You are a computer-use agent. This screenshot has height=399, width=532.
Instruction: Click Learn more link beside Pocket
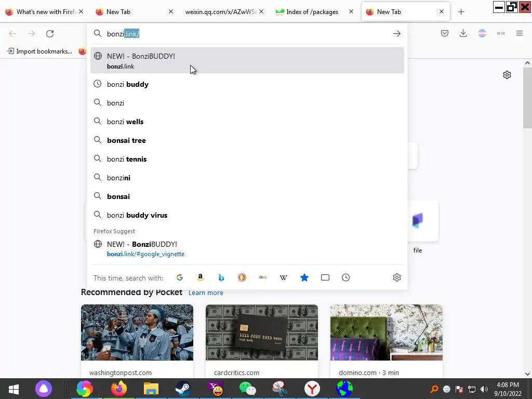point(206,292)
